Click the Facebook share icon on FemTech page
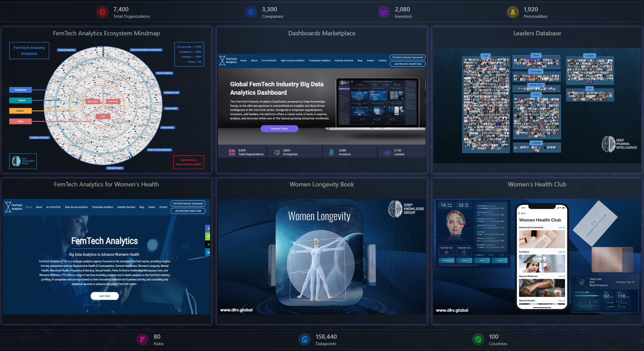This screenshot has height=351, width=644. point(208,229)
